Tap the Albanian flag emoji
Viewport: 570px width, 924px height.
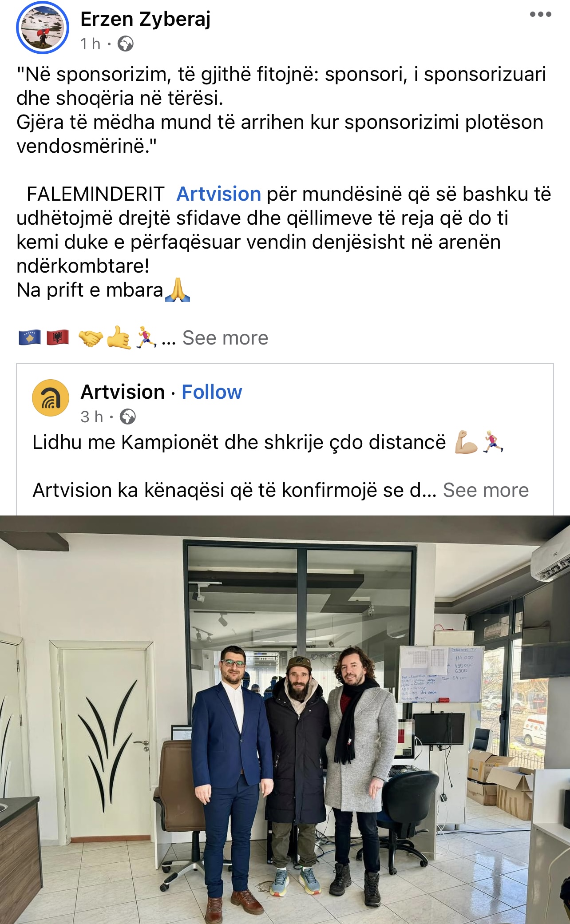coord(58,338)
